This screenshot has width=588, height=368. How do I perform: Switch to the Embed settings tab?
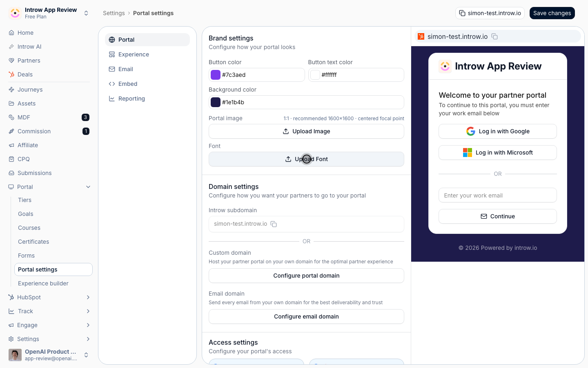pos(147,84)
